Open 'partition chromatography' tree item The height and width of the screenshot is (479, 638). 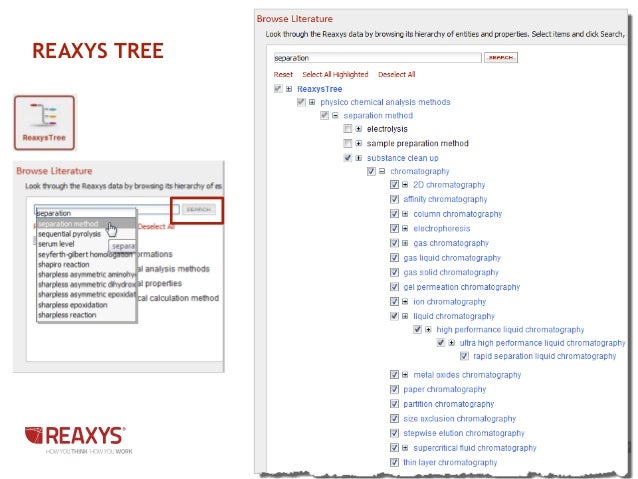pyautogui.click(x=448, y=404)
